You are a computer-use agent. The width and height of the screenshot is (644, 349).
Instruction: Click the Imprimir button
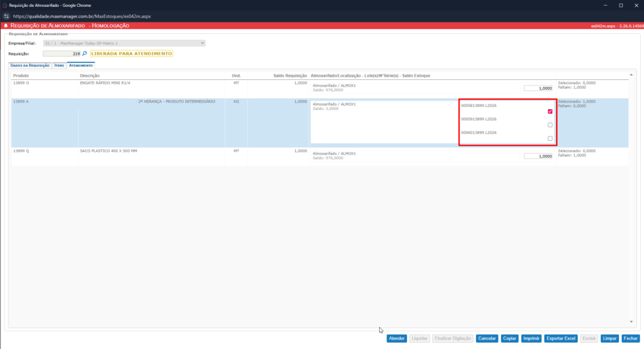[531, 338]
